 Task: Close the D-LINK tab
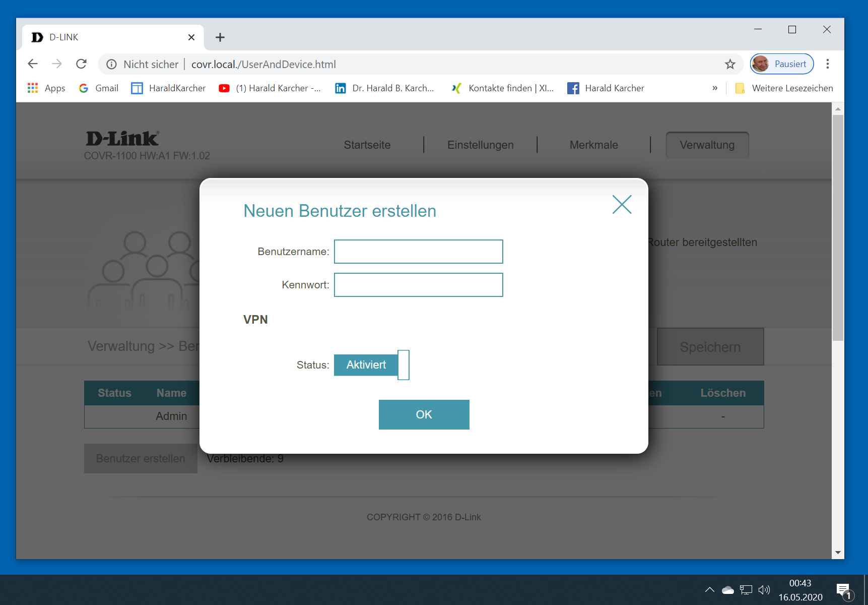coord(191,37)
